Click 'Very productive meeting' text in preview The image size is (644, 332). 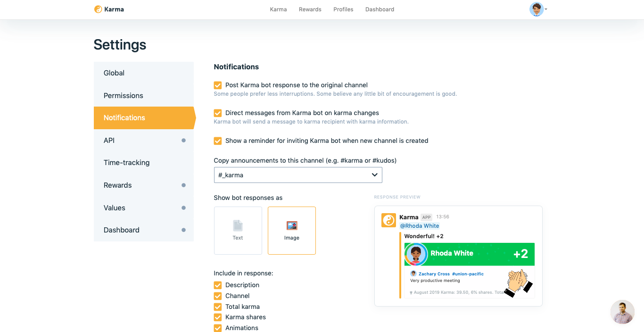435,281
